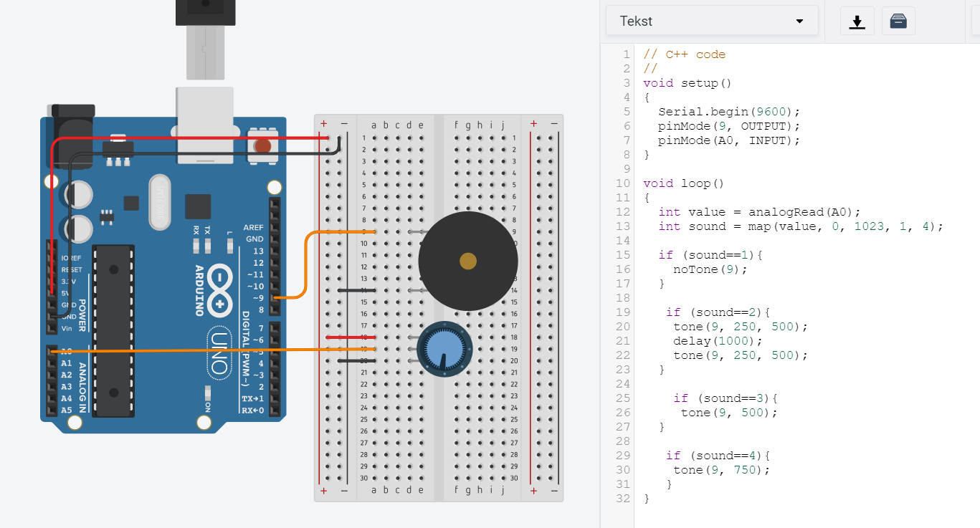Click the 'noTone(9);' code line
The width and height of the screenshot is (980, 528).
[x=710, y=269]
